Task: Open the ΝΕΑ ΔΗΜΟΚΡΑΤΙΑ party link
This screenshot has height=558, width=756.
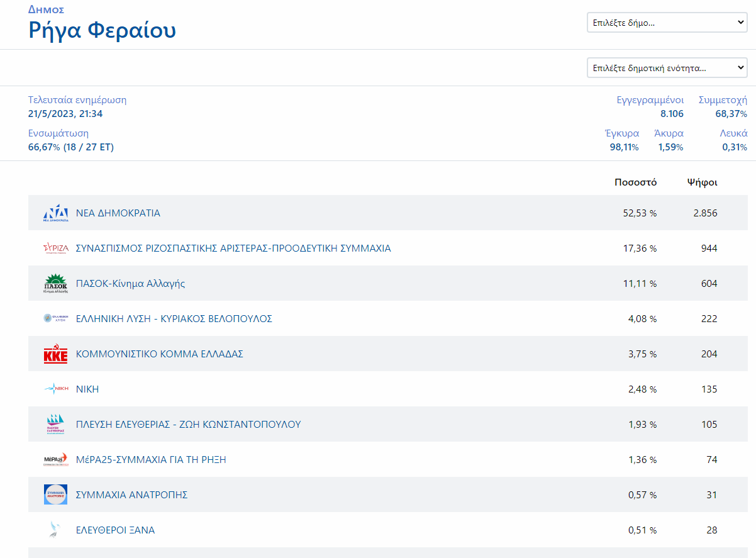Action: click(118, 213)
